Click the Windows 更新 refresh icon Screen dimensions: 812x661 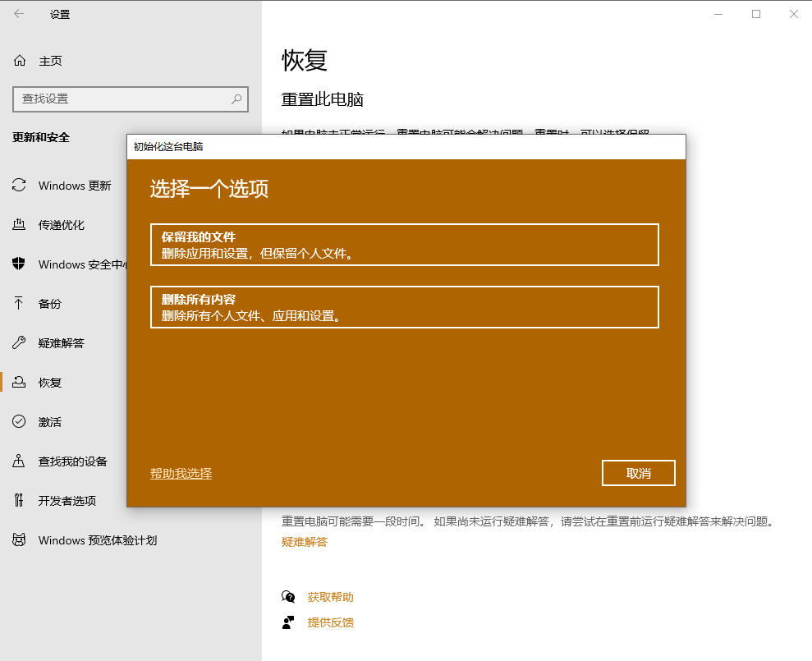click(x=19, y=186)
